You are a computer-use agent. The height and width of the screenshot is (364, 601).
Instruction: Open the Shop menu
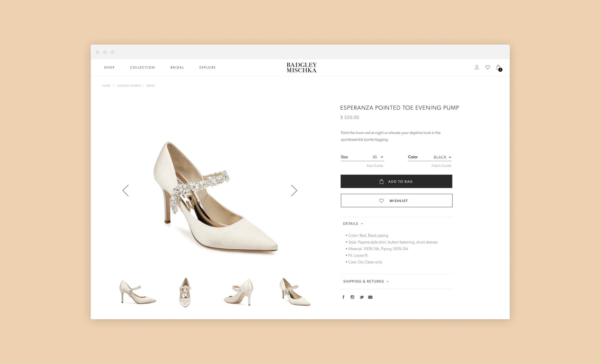pyautogui.click(x=109, y=67)
